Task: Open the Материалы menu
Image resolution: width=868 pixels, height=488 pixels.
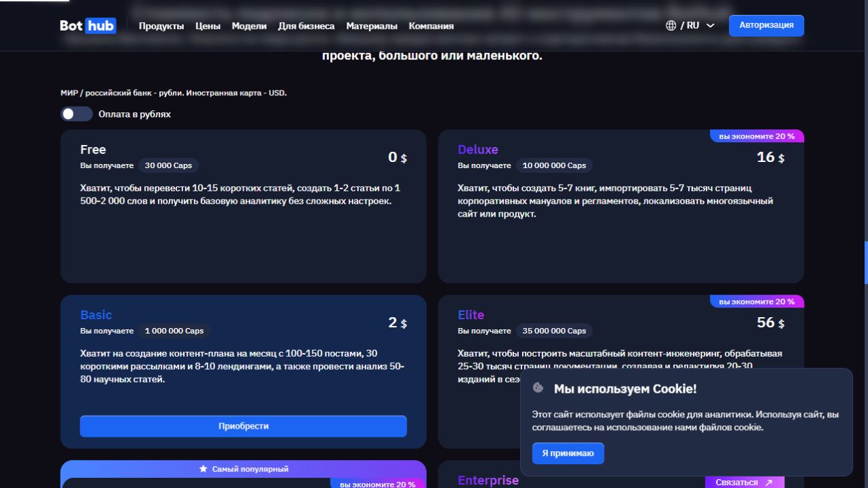Action: tap(372, 26)
